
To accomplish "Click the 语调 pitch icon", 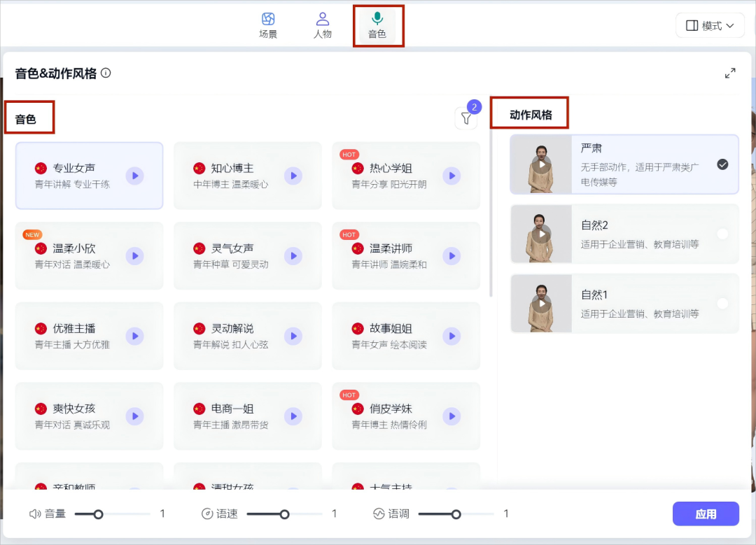I will point(379,514).
